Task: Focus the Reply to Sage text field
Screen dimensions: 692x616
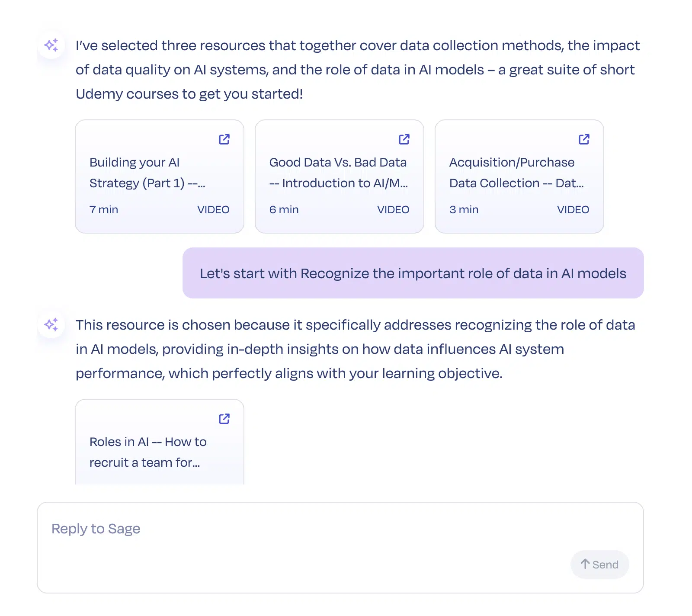Action: pyautogui.click(x=340, y=548)
